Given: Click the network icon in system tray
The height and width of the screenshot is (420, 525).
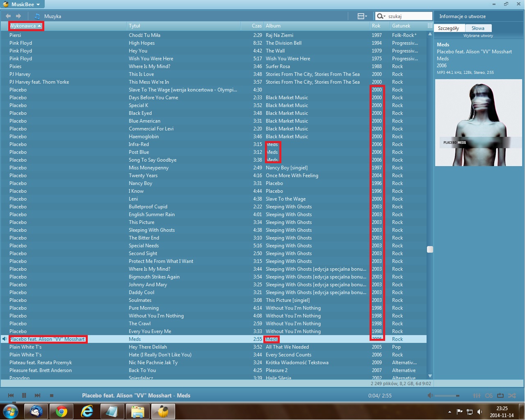Looking at the screenshot, I should coord(470,412).
